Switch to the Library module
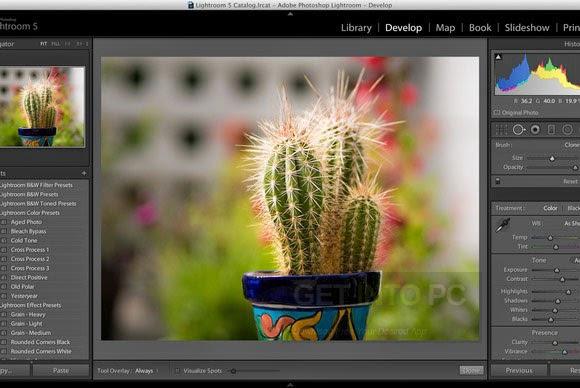Image resolution: width=580 pixels, height=388 pixels. (356, 28)
